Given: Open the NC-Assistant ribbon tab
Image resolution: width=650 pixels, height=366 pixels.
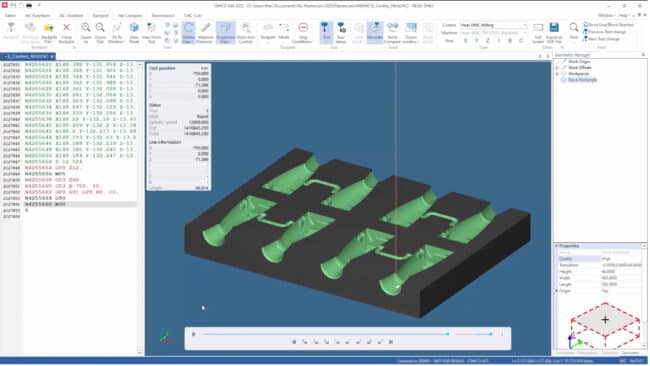Looking at the screenshot, I should [71, 16].
